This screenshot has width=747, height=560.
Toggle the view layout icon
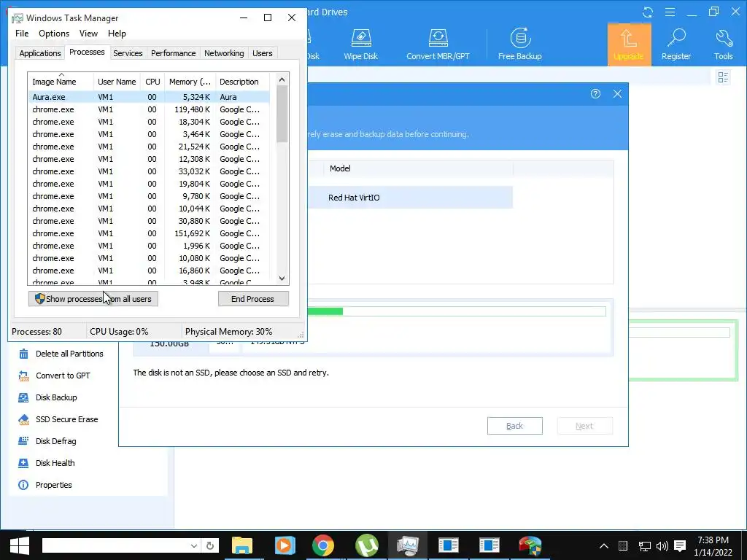723,77
